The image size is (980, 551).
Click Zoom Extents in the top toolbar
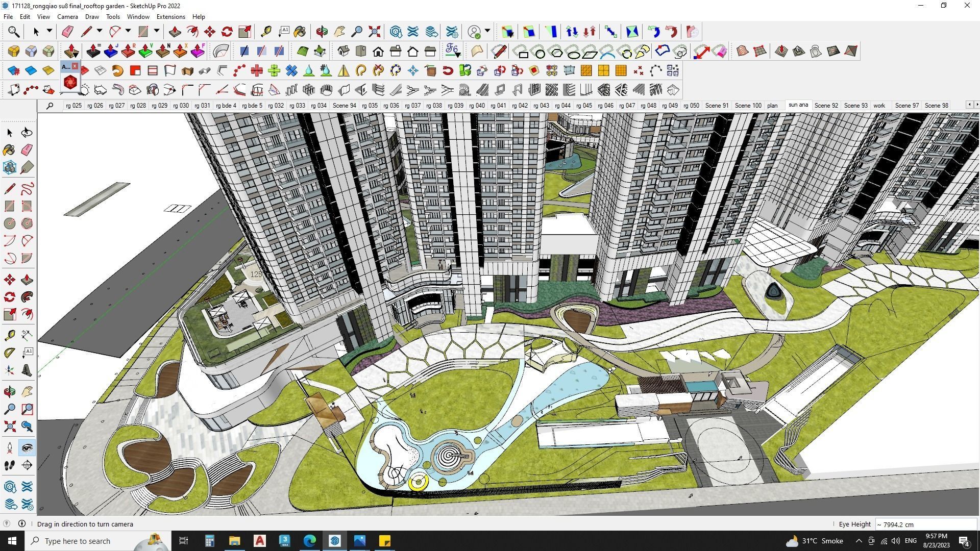(375, 32)
